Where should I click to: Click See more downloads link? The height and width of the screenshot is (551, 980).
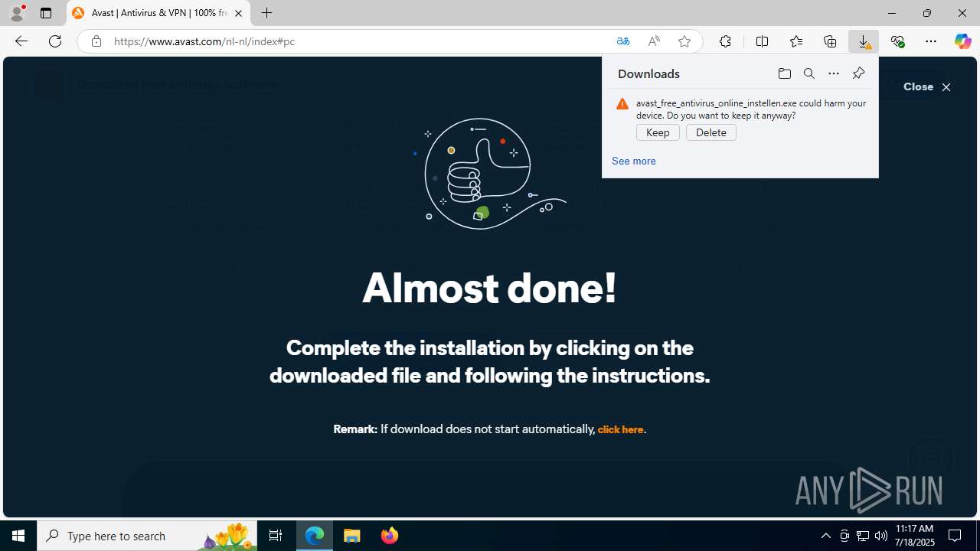coord(633,161)
